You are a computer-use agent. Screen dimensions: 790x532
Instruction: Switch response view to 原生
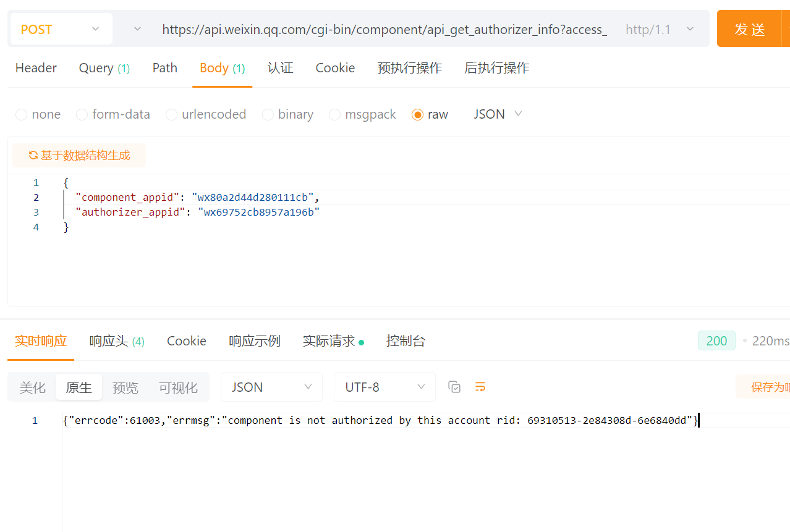pos(79,387)
